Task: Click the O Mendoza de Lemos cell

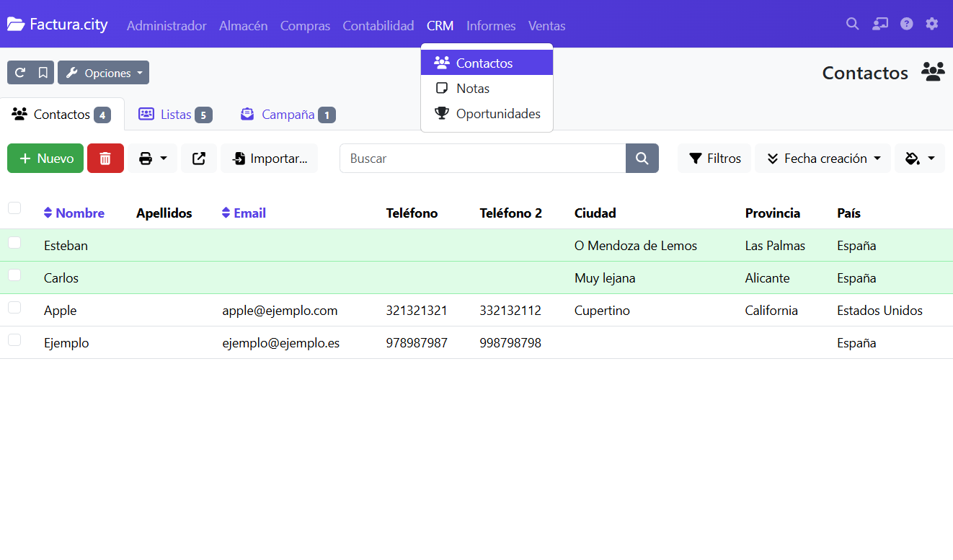Action: pos(636,246)
